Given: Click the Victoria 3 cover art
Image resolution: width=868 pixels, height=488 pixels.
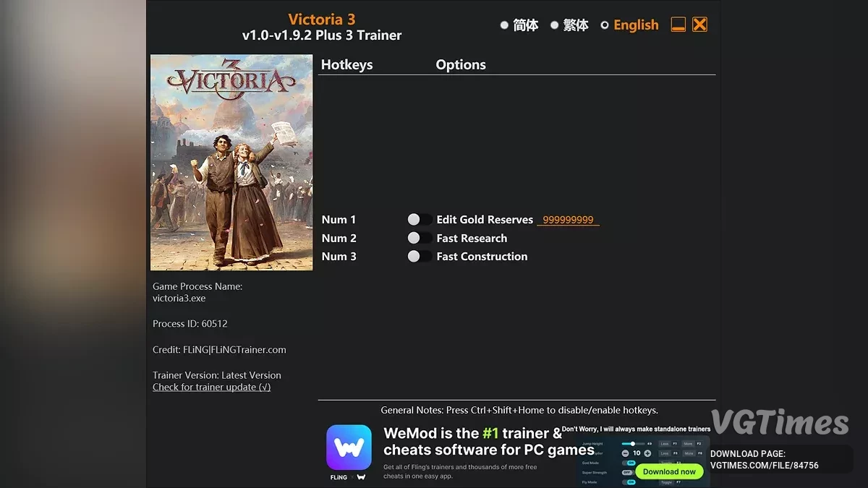Looking at the screenshot, I should [231, 163].
